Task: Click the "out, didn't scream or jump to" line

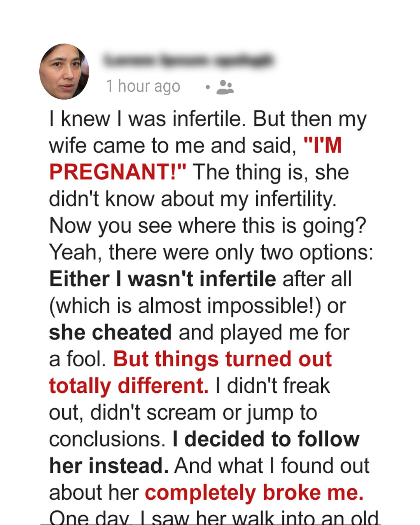Action: click(183, 413)
